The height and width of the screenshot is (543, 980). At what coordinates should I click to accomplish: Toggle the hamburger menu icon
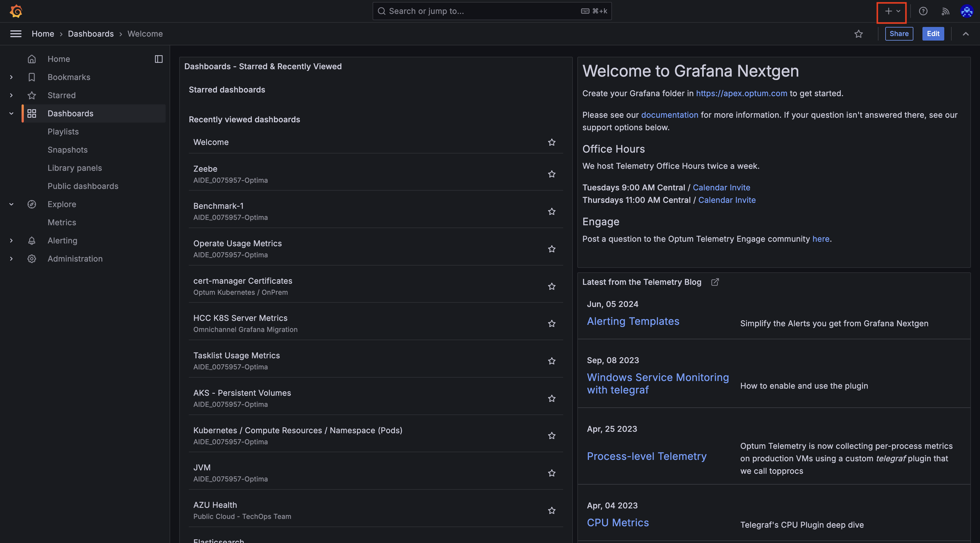click(x=16, y=34)
